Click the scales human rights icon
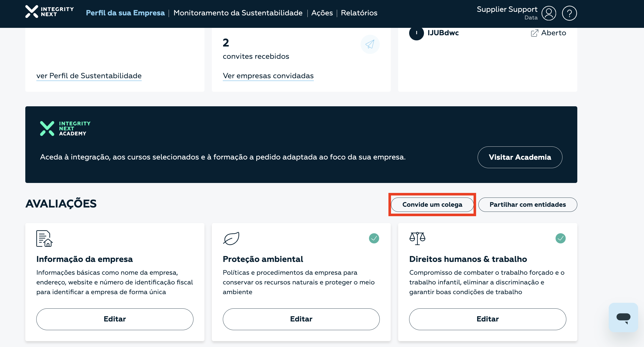Image resolution: width=644 pixels, height=347 pixels. (x=417, y=238)
